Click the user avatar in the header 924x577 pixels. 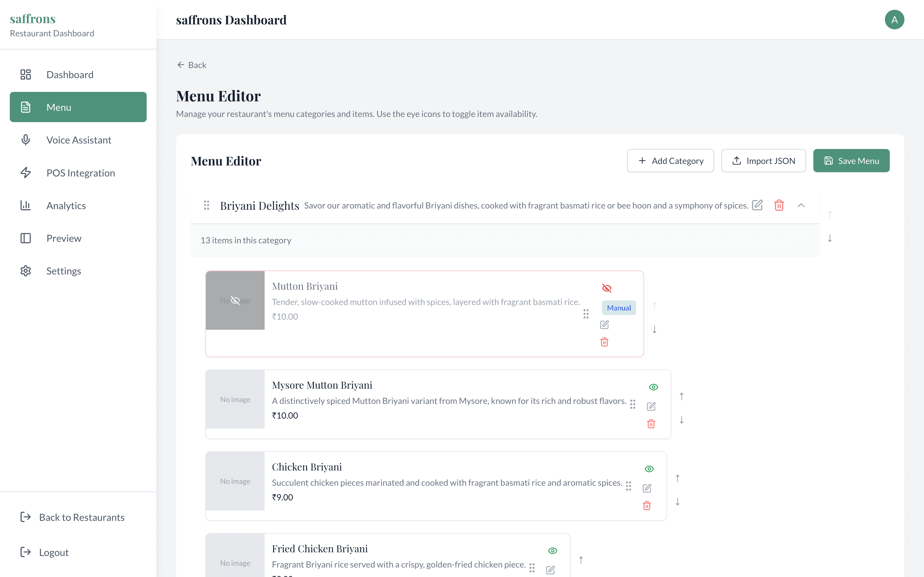pyautogui.click(x=894, y=20)
